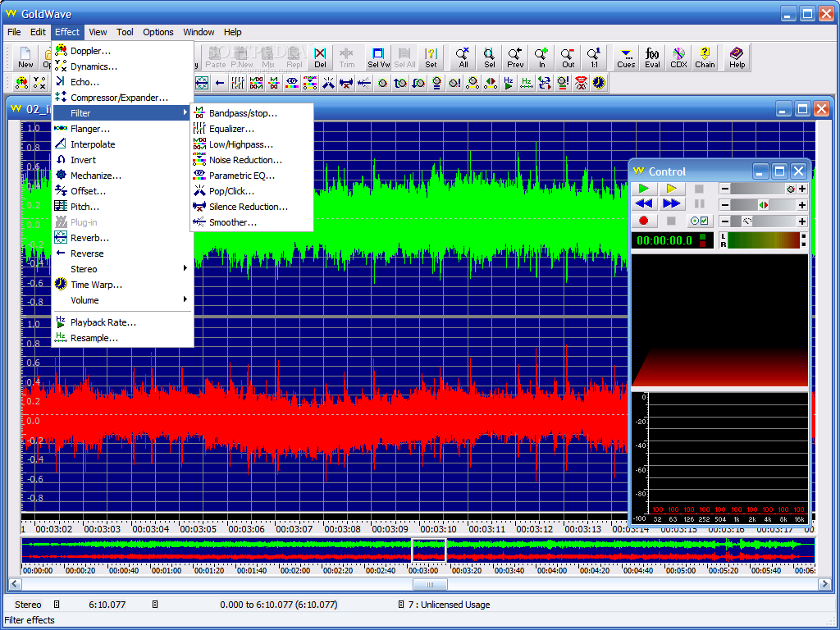Select Time Warp in the Effect menu
This screenshot has width=840, height=630.
coord(122,285)
